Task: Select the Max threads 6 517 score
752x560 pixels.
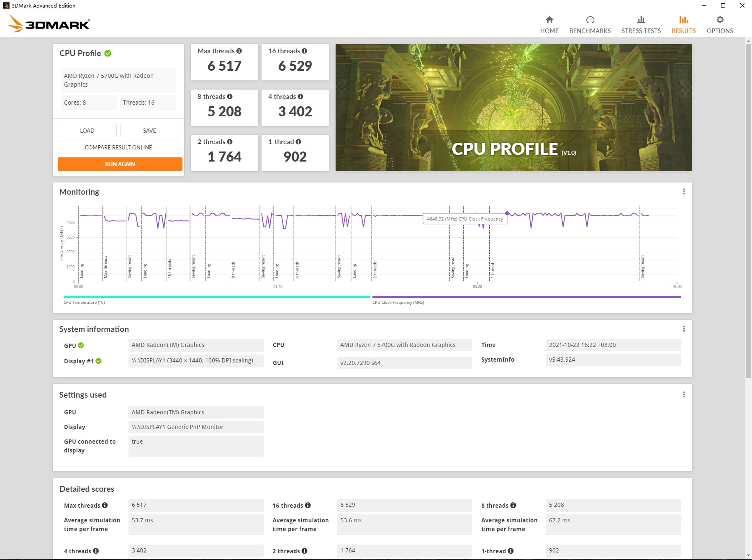Action: pyautogui.click(x=224, y=66)
